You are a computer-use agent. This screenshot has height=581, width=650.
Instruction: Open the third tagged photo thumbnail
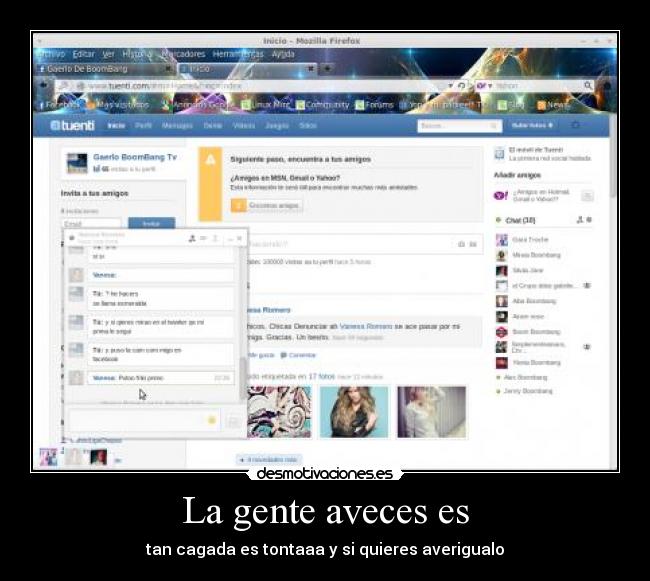432,412
